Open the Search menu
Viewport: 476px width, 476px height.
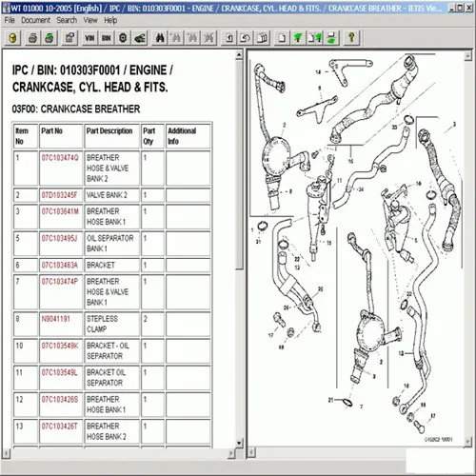click(67, 20)
